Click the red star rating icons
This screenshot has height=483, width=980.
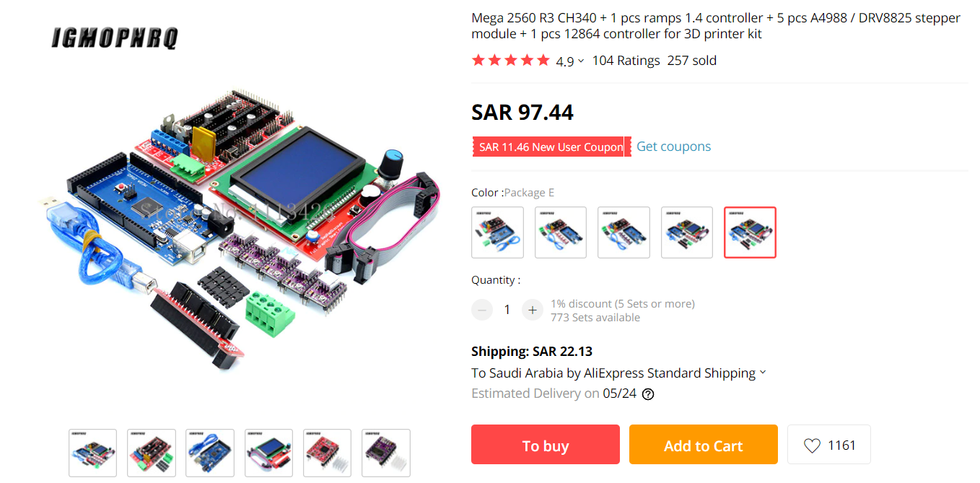pyautogui.click(x=511, y=61)
